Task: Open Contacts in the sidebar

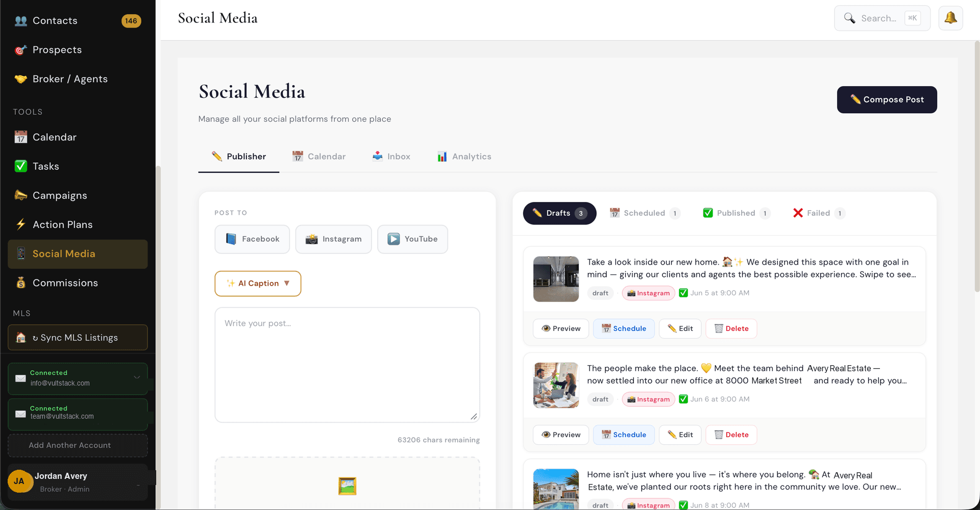Action: click(78, 21)
